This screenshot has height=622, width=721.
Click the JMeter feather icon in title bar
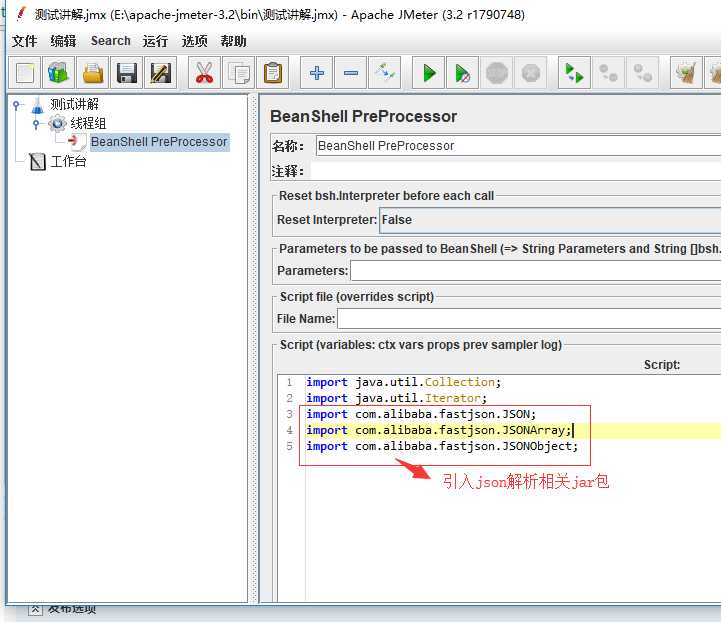21,14
